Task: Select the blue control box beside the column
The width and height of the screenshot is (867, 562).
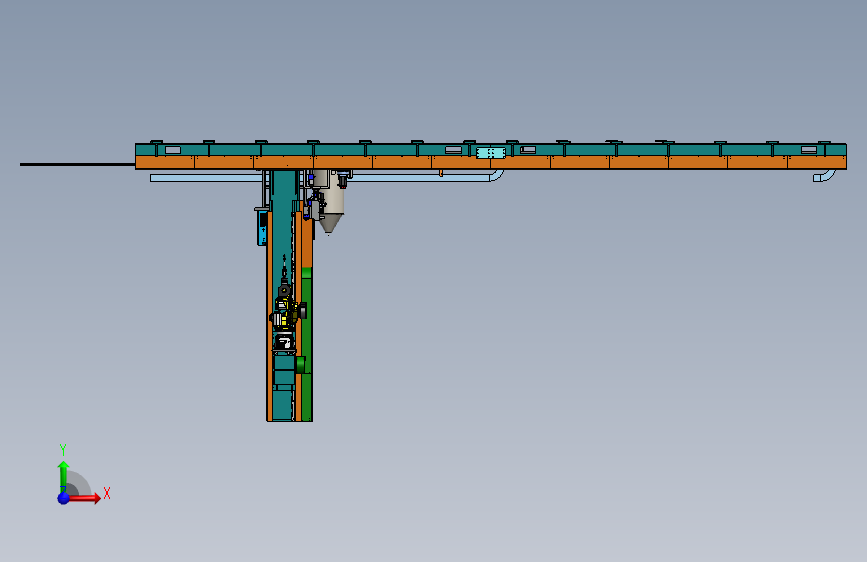Action: coord(262,228)
